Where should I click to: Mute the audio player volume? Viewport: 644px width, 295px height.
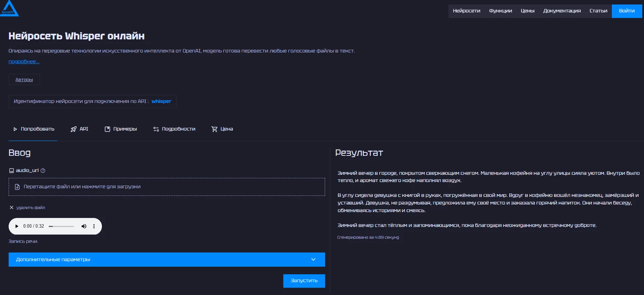click(x=84, y=226)
